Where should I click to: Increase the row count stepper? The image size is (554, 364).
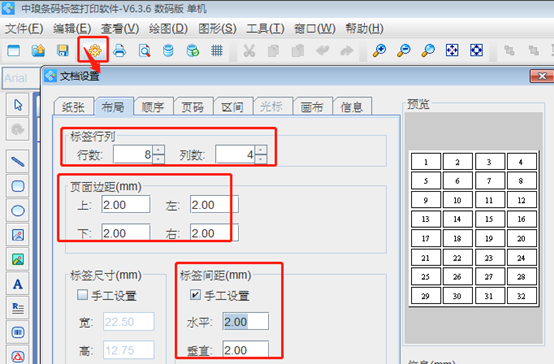158,150
